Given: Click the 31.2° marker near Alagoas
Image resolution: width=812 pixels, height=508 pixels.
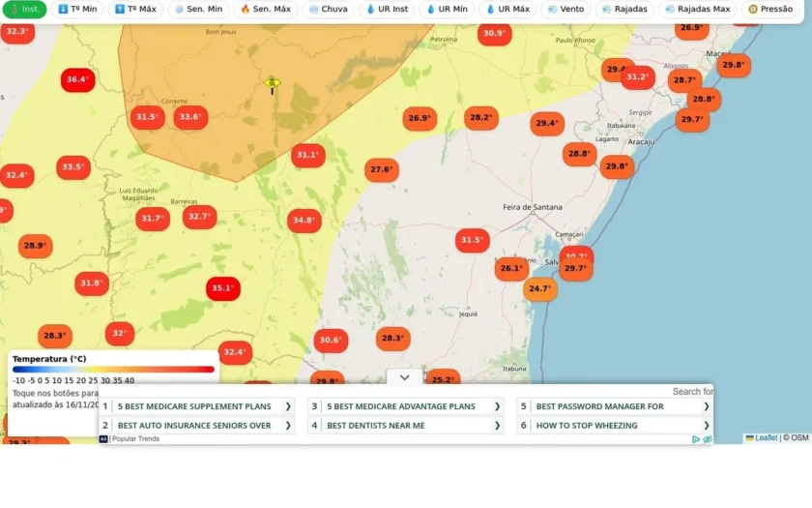Looking at the screenshot, I should tap(637, 77).
